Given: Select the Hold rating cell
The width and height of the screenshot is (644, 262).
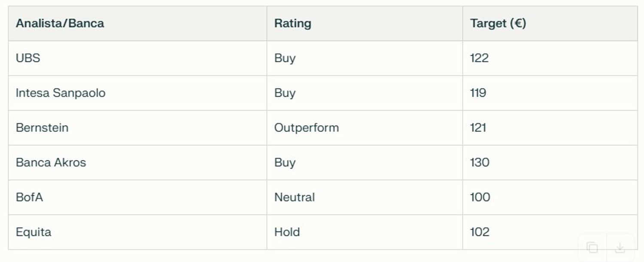Looking at the screenshot, I should [365, 232].
